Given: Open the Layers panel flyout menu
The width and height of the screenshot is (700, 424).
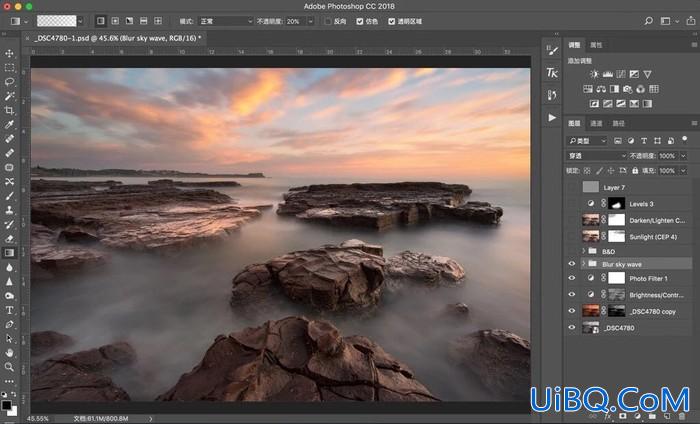Looking at the screenshot, I should pyautogui.click(x=694, y=123).
